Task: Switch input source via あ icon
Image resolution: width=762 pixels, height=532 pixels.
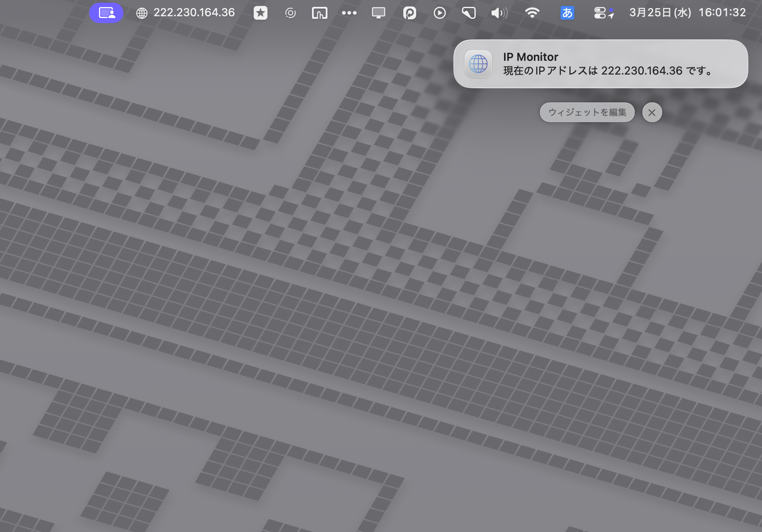Action: pos(567,13)
